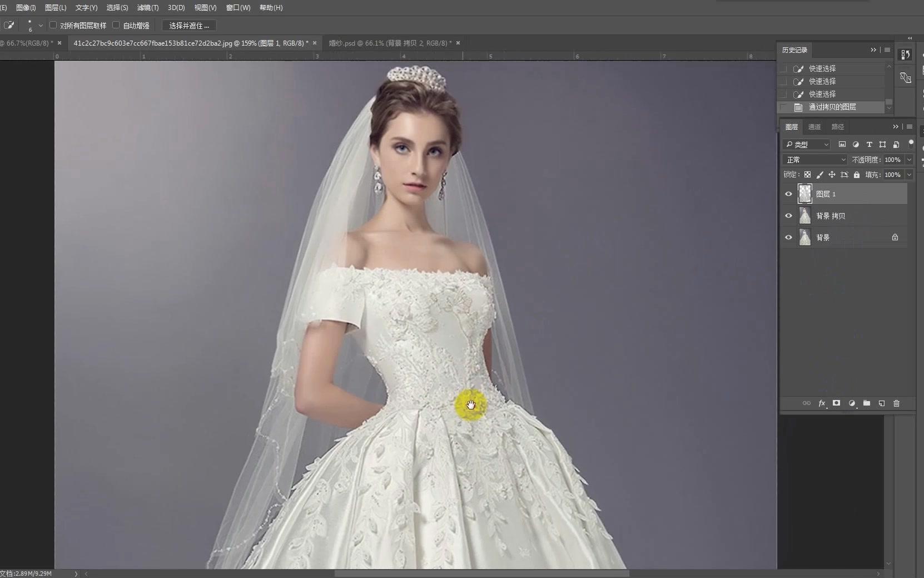This screenshot has height=578, width=924.
Task: Click the 不透明度 100% value field
Action: click(x=893, y=160)
